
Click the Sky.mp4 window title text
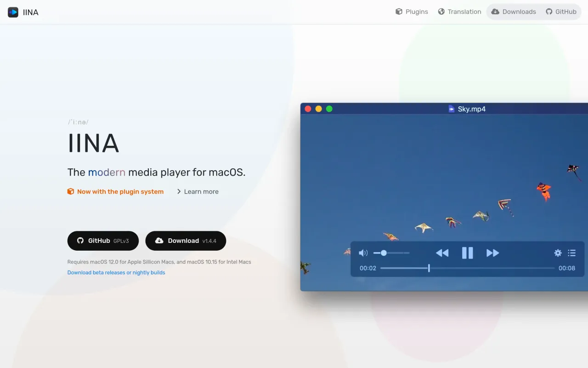(472, 109)
